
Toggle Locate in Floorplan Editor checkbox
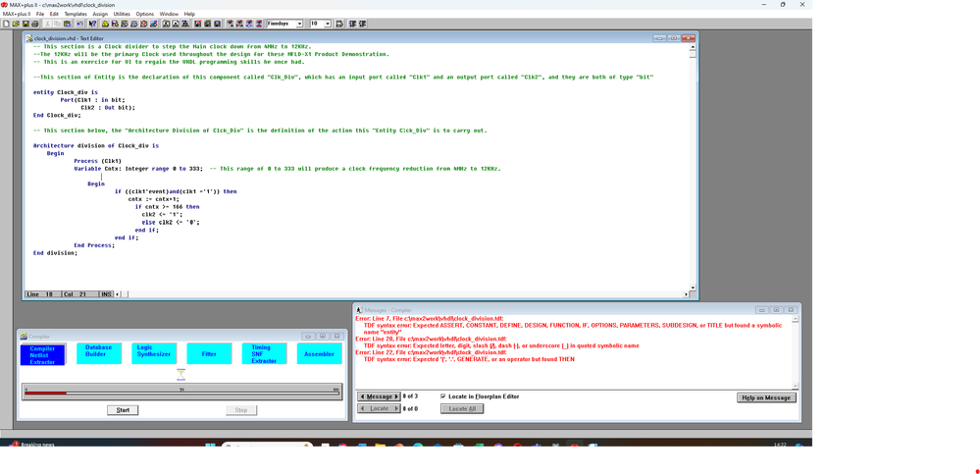coord(444,396)
